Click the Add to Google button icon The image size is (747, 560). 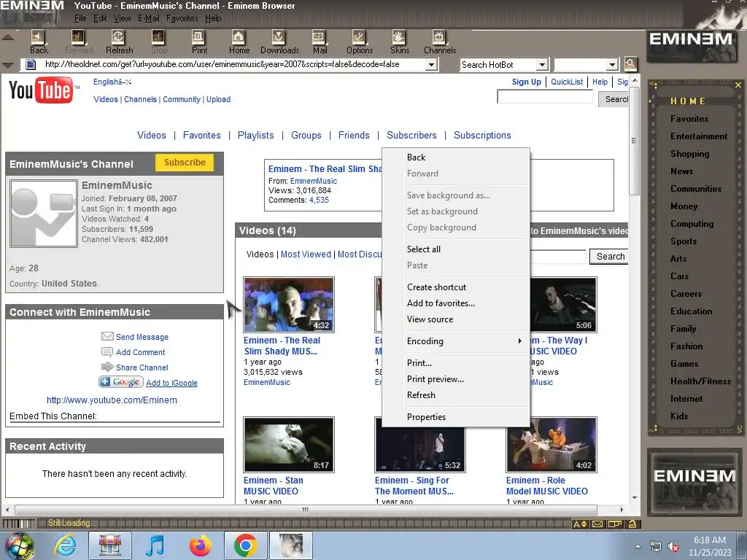121,382
